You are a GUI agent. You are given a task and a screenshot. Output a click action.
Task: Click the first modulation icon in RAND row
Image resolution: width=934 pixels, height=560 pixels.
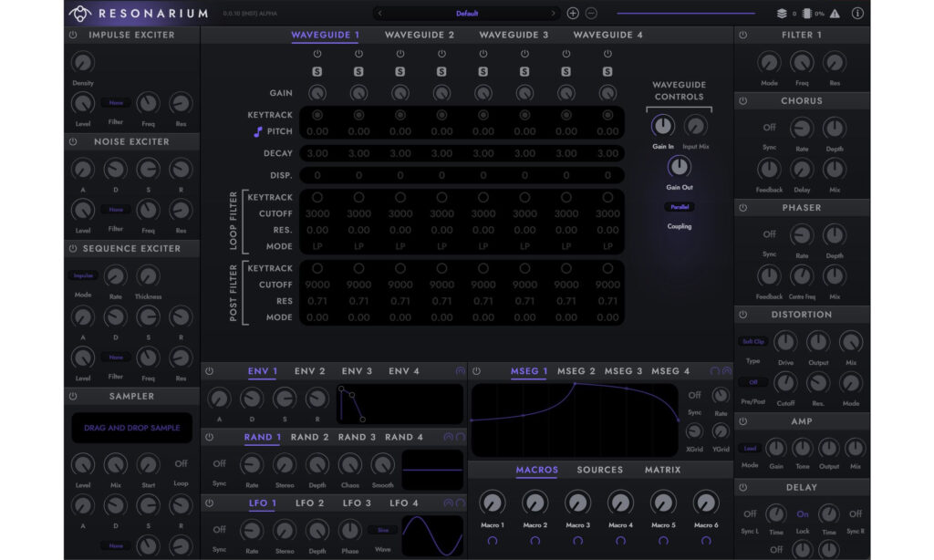[x=448, y=437]
